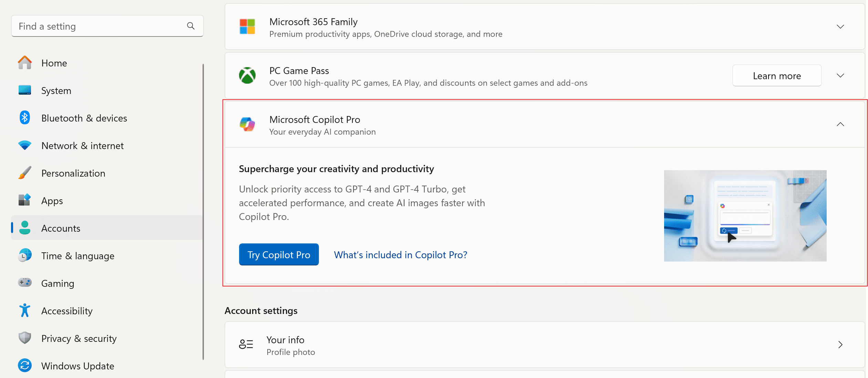This screenshot has height=378, width=868.
Task: Click the Windows Update sync icon
Action: [x=25, y=366]
